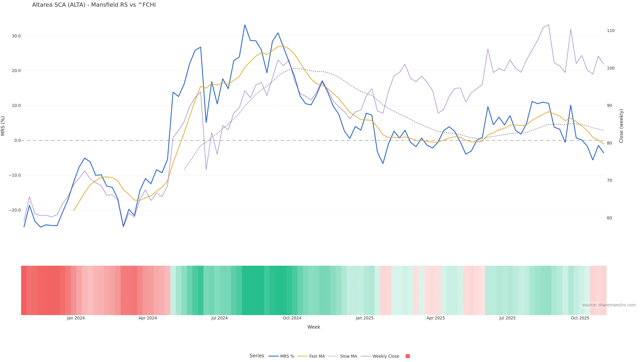Click the Close (weekly) right axis title
The width and height of the screenshot is (644, 362).
(621, 126)
